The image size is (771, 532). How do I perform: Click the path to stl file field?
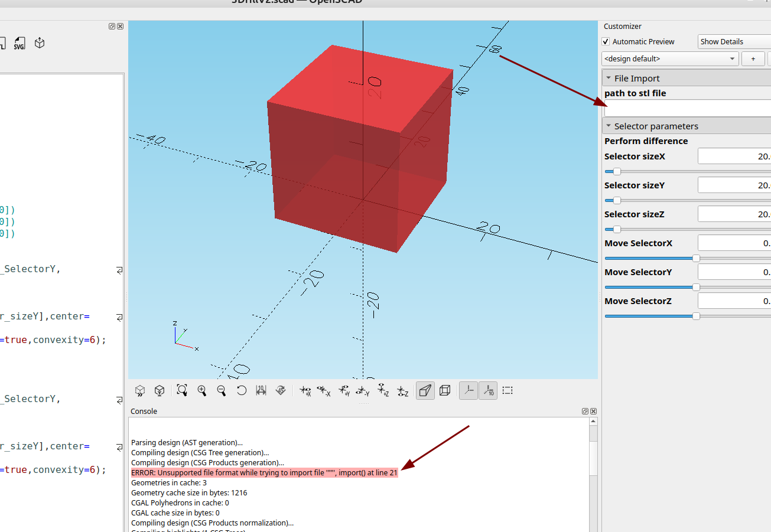pos(687,108)
